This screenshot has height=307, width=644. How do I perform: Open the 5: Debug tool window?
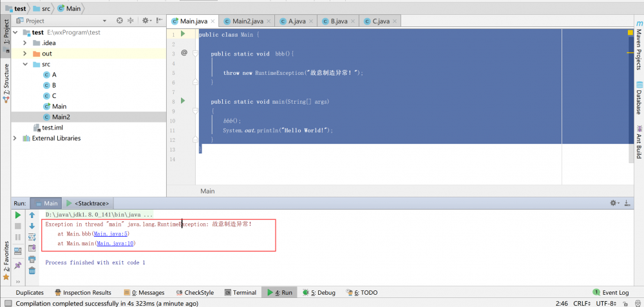[x=319, y=293]
